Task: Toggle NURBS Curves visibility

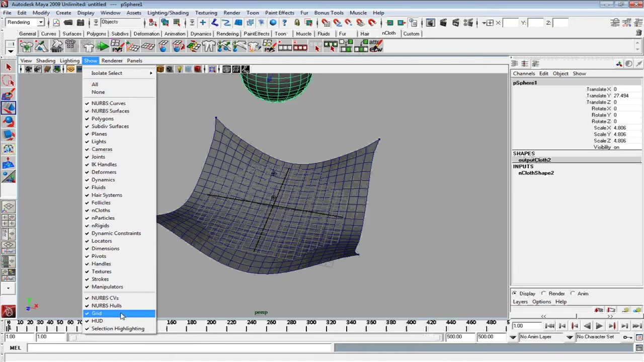Action: click(119, 103)
